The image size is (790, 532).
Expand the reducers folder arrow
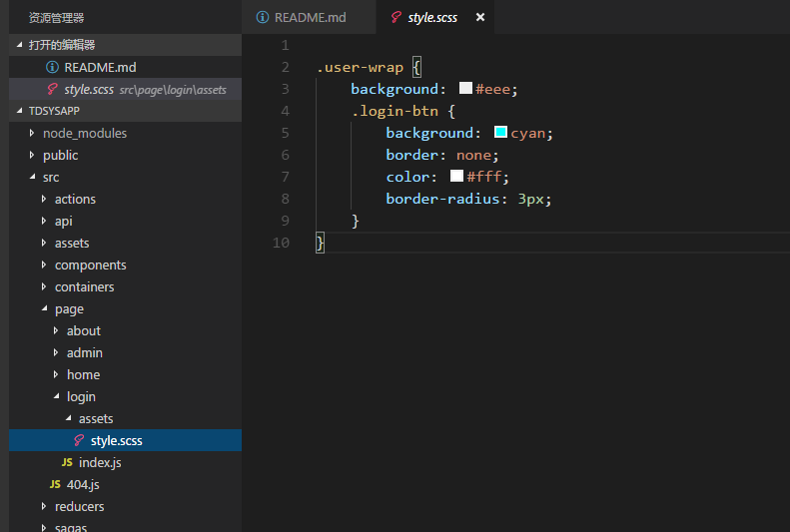(44, 506)
